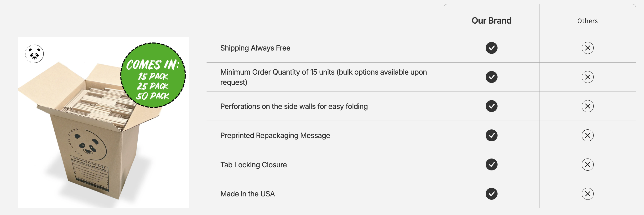Click the Others X icon for Shipping

587,48
